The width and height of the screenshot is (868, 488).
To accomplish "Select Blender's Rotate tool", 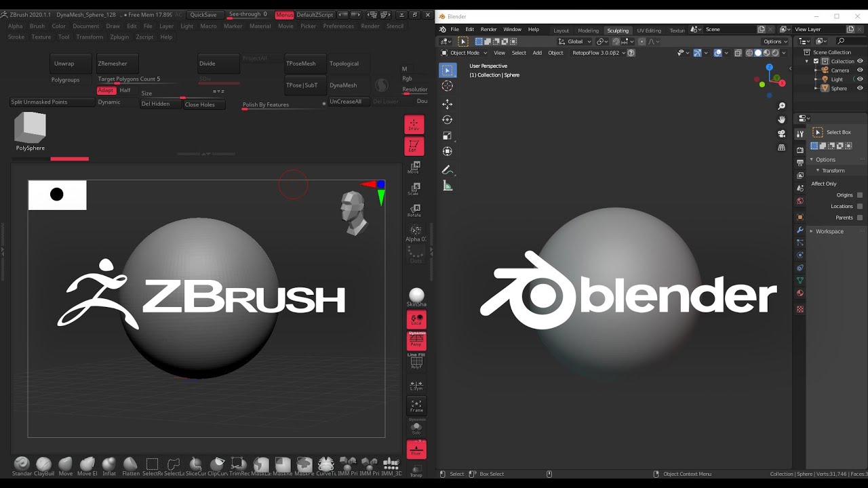I will 448,120.
